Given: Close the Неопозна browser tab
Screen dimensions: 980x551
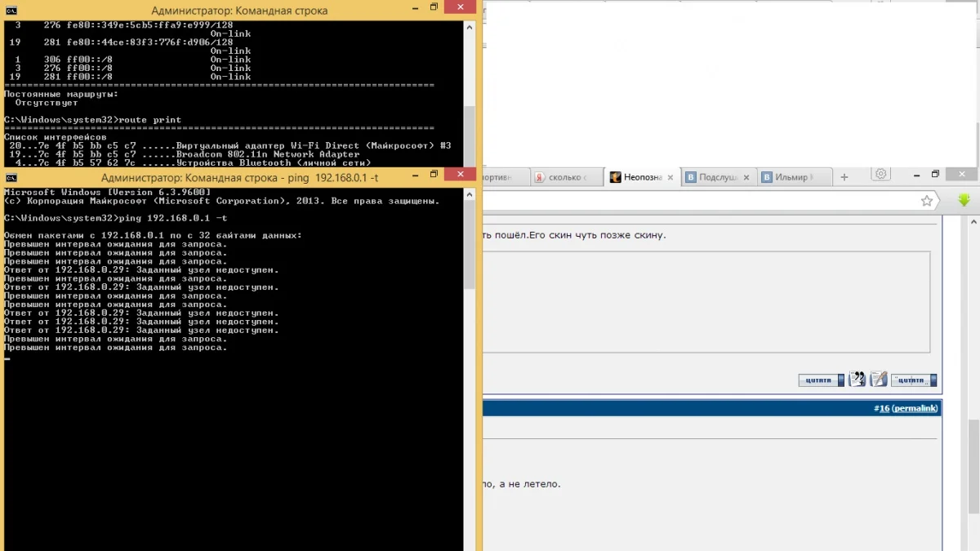Looking at the screenshot, I should click(670, 177).
